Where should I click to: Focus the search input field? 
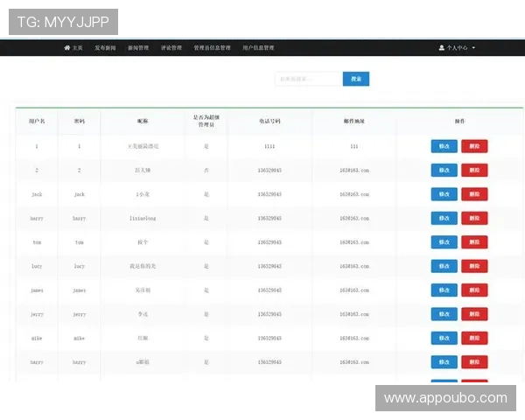coord(309,79)
